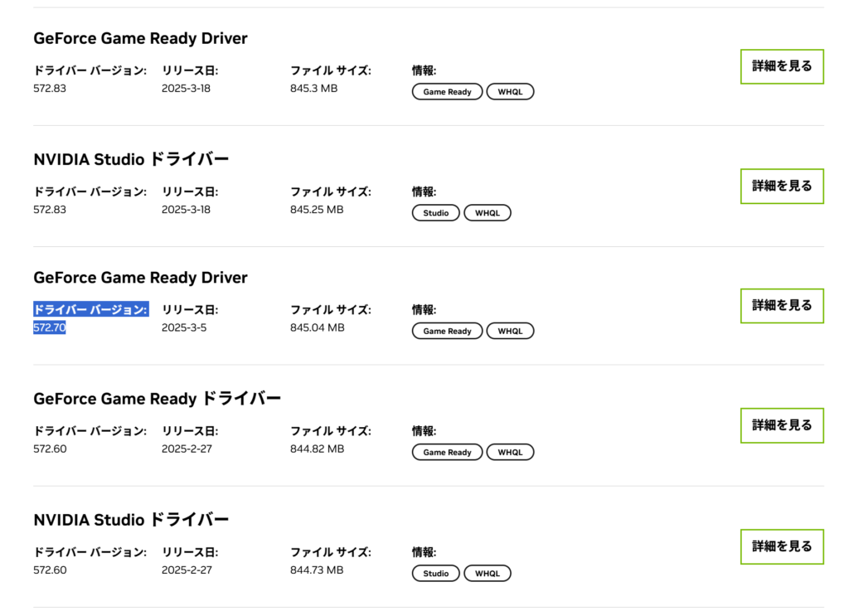Image resolution: width=849 pixels, height=616 pixels.
Task: Click the Studio tag for the 844.73 MB driver
Action: point(436,573)
